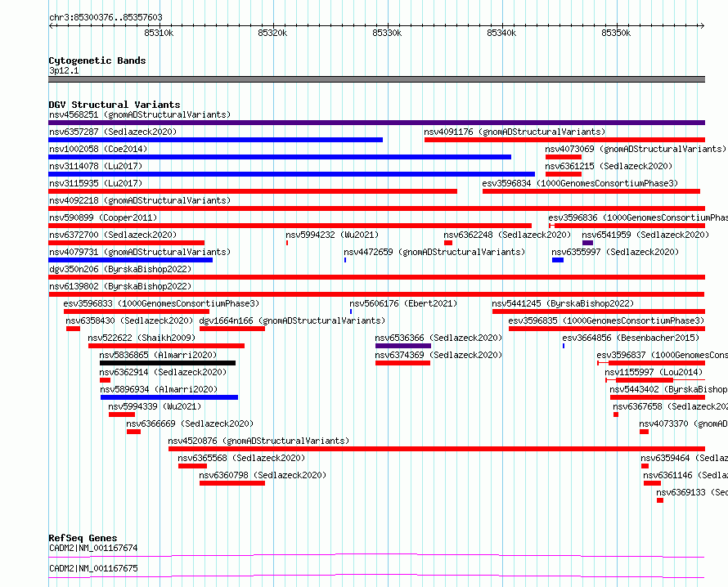Viewport: 728px width, 587px height.
Task: Click the purple nsv6536366 variant bar
Action: click(x=403, y=346)
